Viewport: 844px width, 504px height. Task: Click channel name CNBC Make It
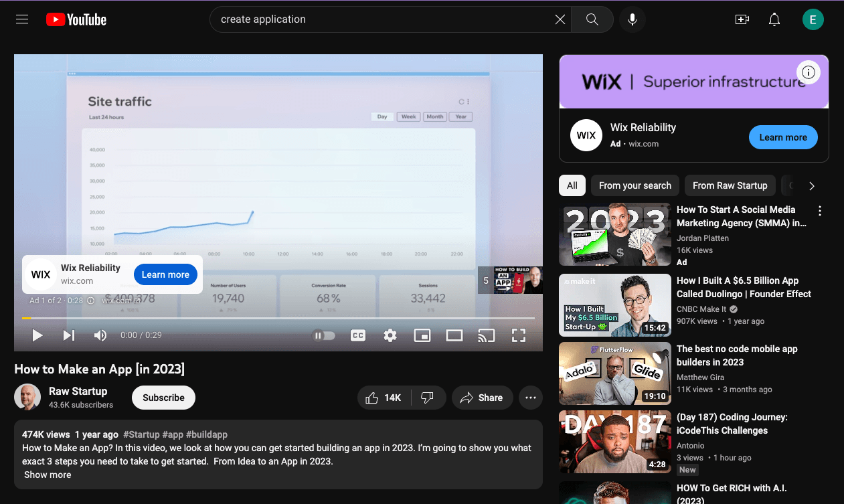[701, 309]
